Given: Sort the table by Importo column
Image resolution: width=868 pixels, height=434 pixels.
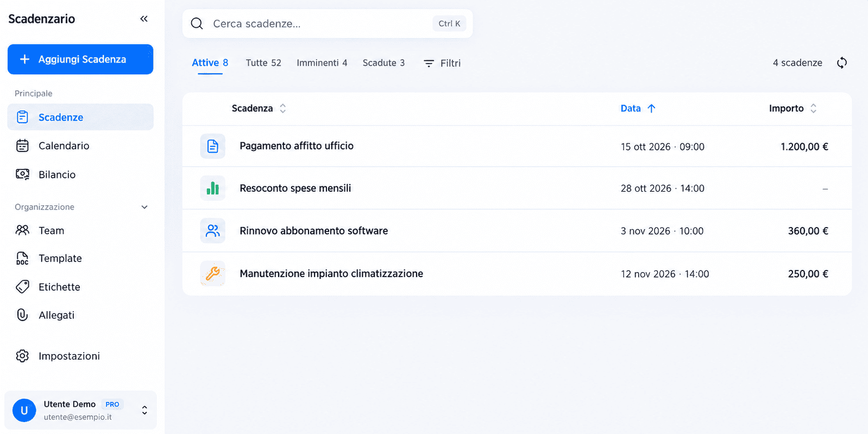Looking at the screenshot, I should [x=793, y=109].
